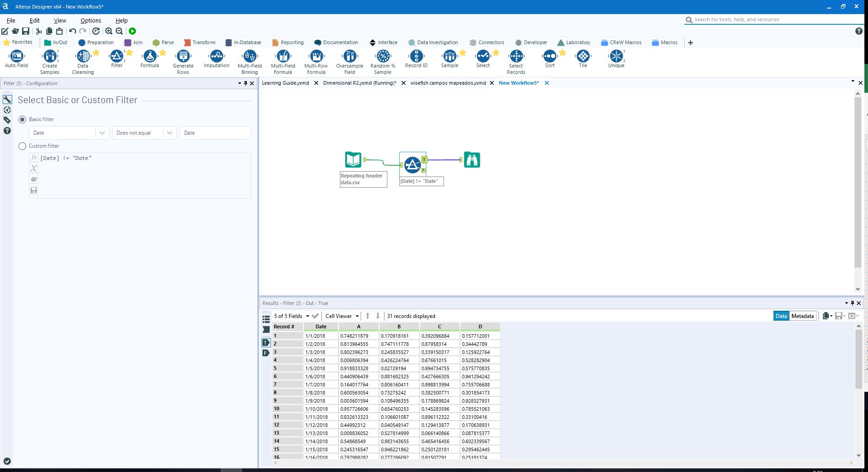This screenshot has width=868, height=472.
Task: Add the Multi-Row Formula tool
Action: click(316, 58)
